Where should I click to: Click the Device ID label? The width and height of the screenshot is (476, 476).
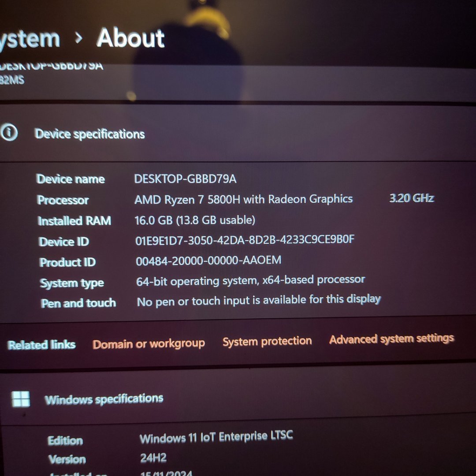pos(64,242)
